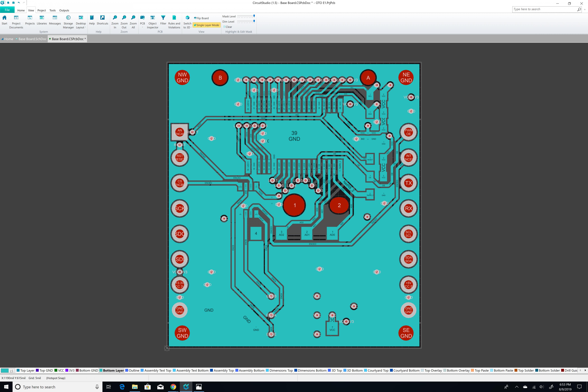The image size is (588, 392).
Task: Zoom Out of the board
Action: 124,22
